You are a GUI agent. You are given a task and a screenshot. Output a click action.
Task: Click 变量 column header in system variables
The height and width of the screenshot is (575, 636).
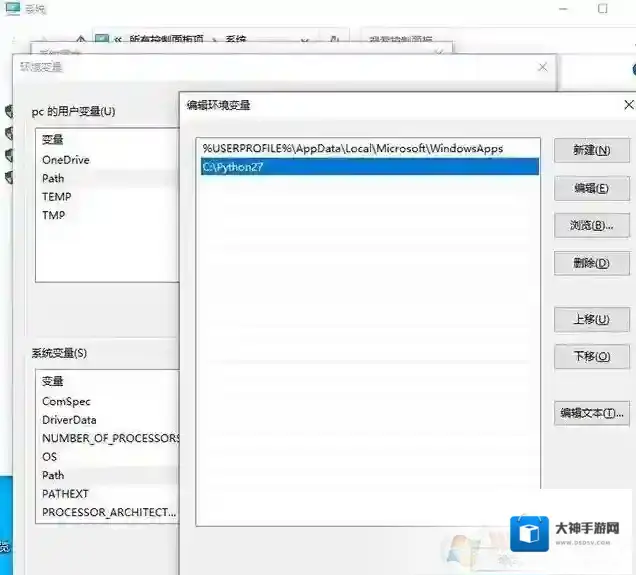tap(53, 381)
